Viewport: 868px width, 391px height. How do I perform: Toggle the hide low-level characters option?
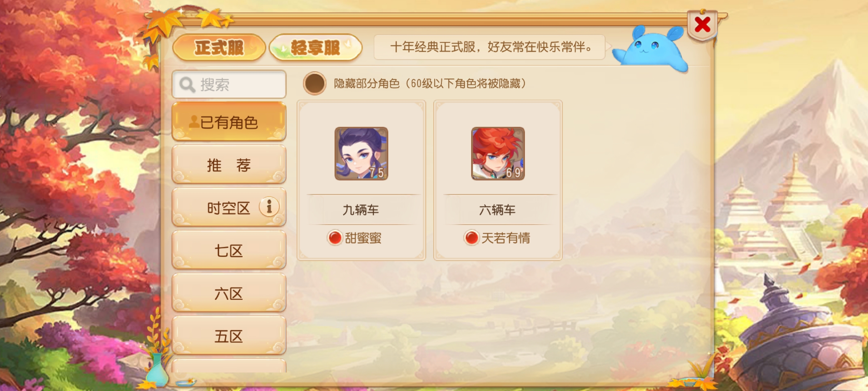(315, 83)
